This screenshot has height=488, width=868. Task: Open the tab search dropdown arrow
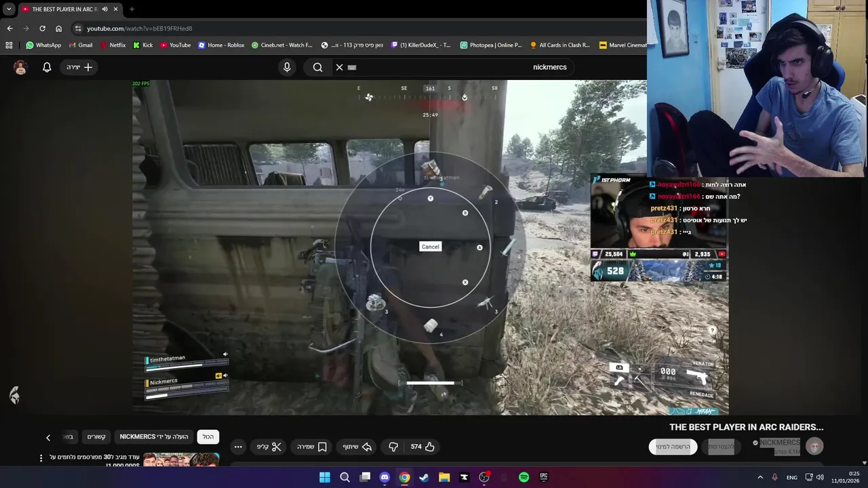tap(9, 9)
